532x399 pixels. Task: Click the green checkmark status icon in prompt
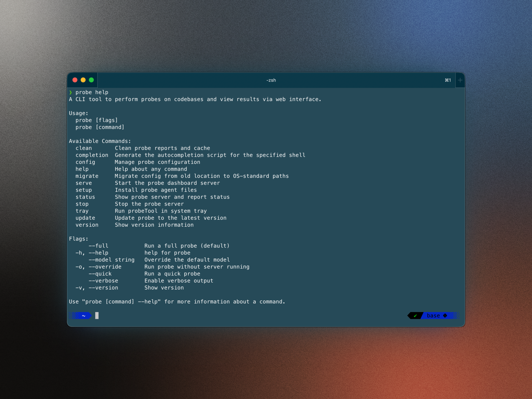click(415, 316)
